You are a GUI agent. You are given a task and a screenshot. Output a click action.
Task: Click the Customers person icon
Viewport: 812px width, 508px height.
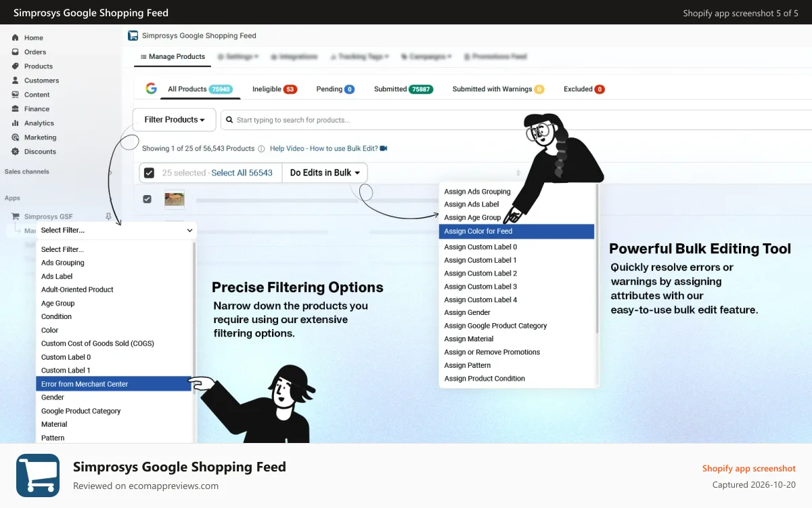tap(15, 81)
